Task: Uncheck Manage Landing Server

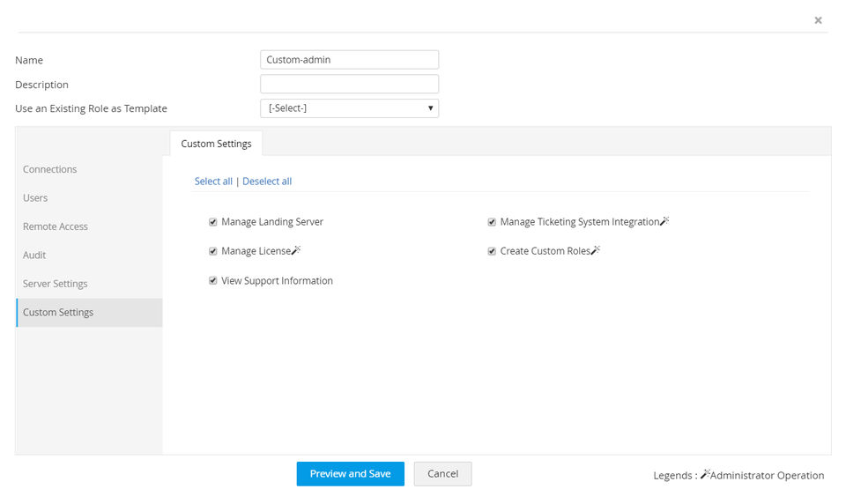Action: (213, 222)
